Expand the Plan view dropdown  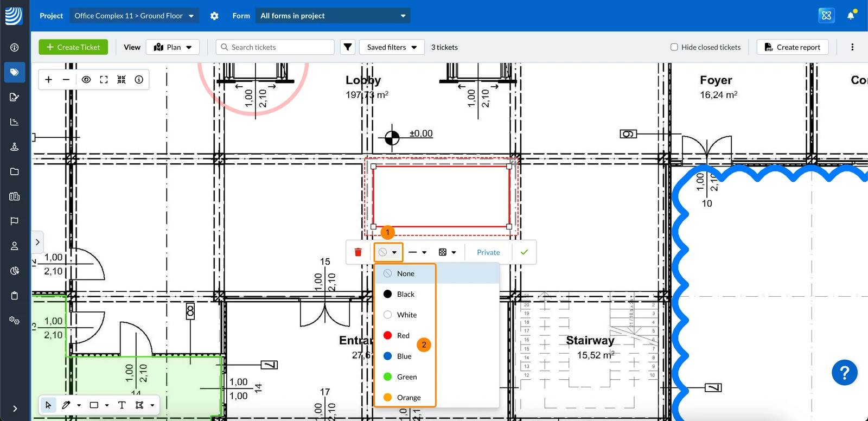(173, 47)
